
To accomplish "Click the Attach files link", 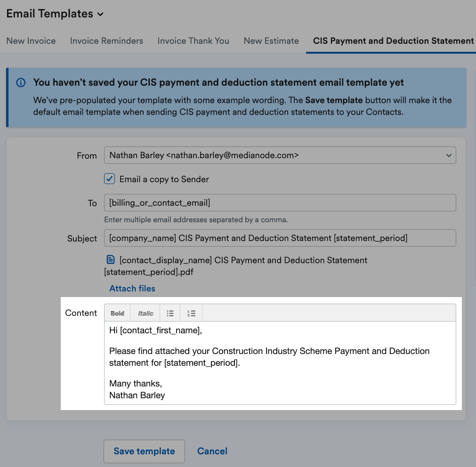I will (132, 289).
